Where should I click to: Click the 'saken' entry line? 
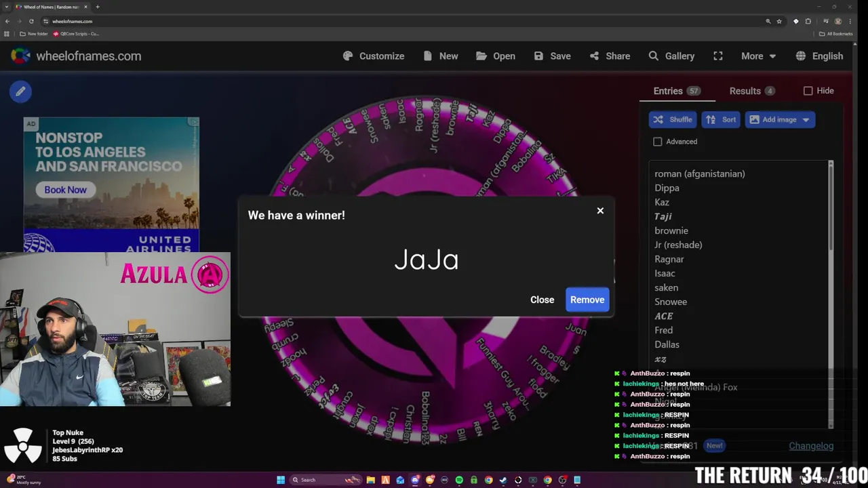coord(666,288)
